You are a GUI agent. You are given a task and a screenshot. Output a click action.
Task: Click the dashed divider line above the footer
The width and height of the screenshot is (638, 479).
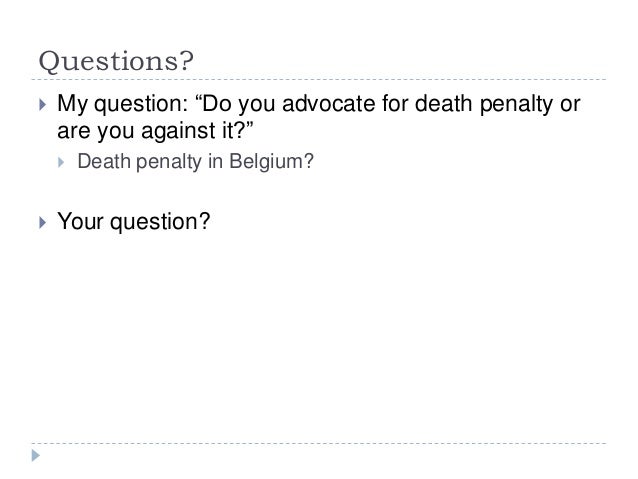tap(319, 443)
